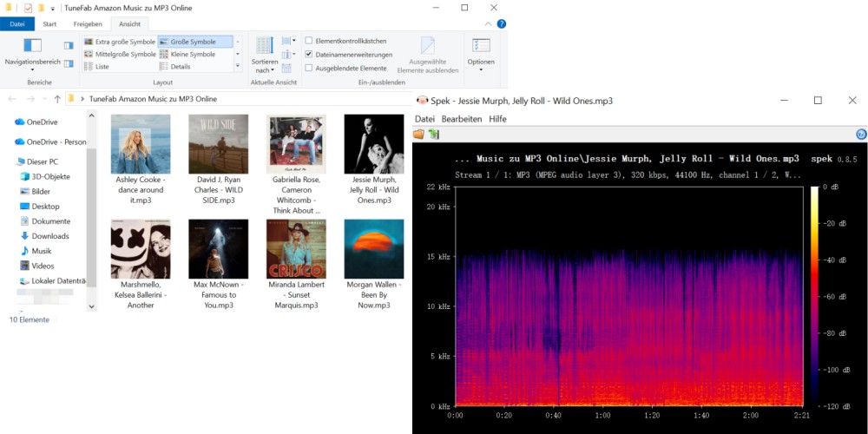Open Lokaler Datenträger in the sidebar
This screenshot has height=434, width=868.
point(53,280)
